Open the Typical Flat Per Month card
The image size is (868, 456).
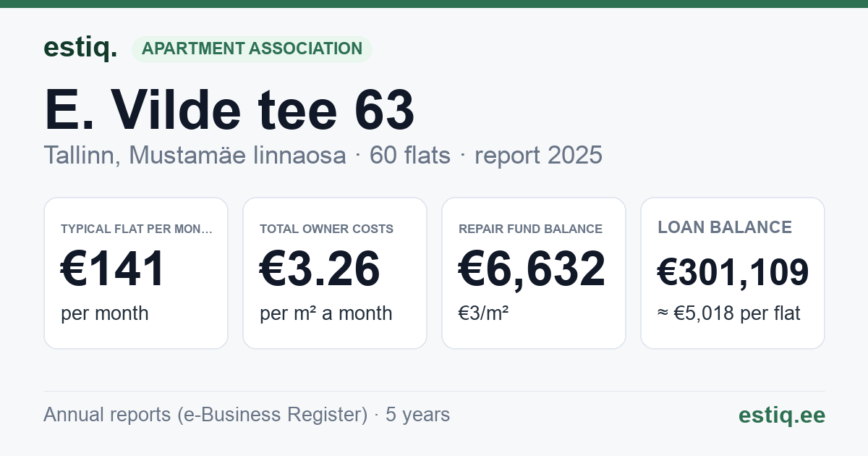136,273
